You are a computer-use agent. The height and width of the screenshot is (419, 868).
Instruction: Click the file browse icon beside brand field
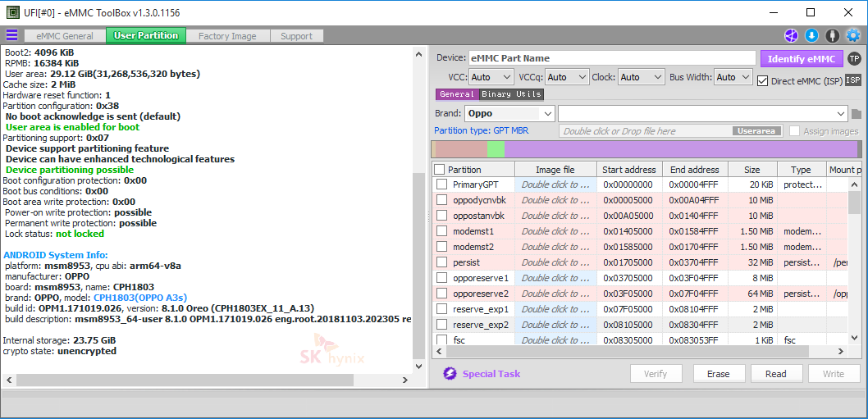[857, 114]
